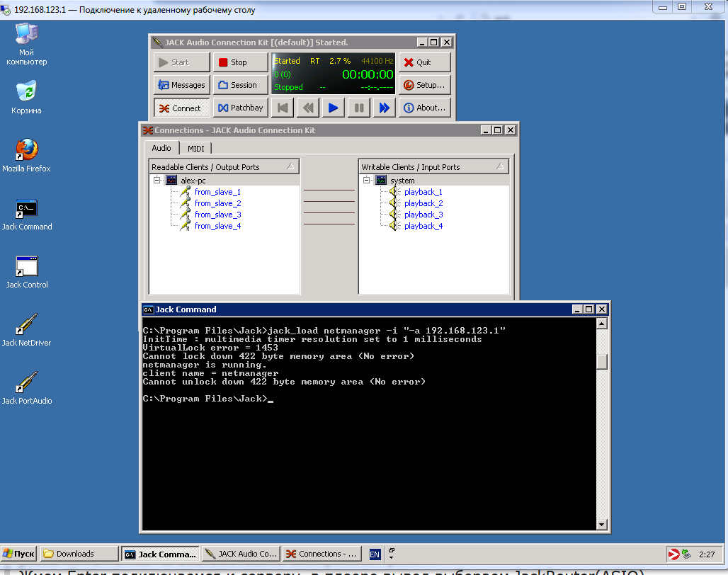Viewport: 728px width, 575px height.
Task: Toggle the Patchbay window button
Action: click(240, 108)
